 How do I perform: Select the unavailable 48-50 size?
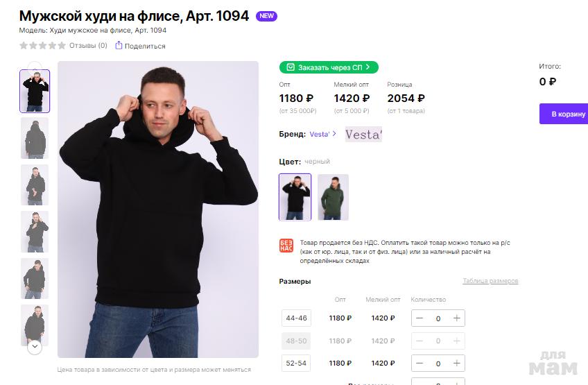tap(296, 341)
